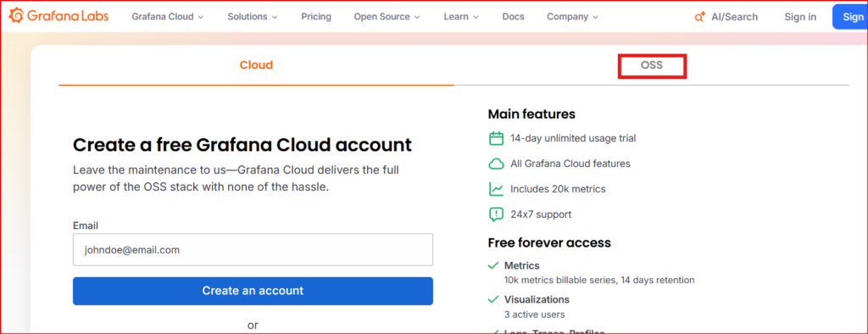Viewport: 868px width, 334px height.
Task: Click '10k metrics billable series, 14 days retention'
Action: pyautogui.click(x=599, y=281)
